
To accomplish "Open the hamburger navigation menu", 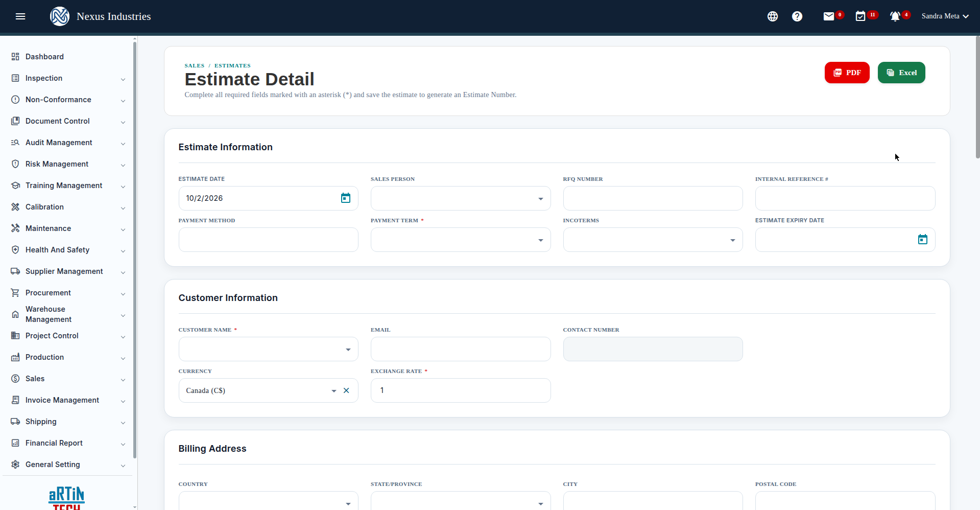I will click(x=20, y=16).
